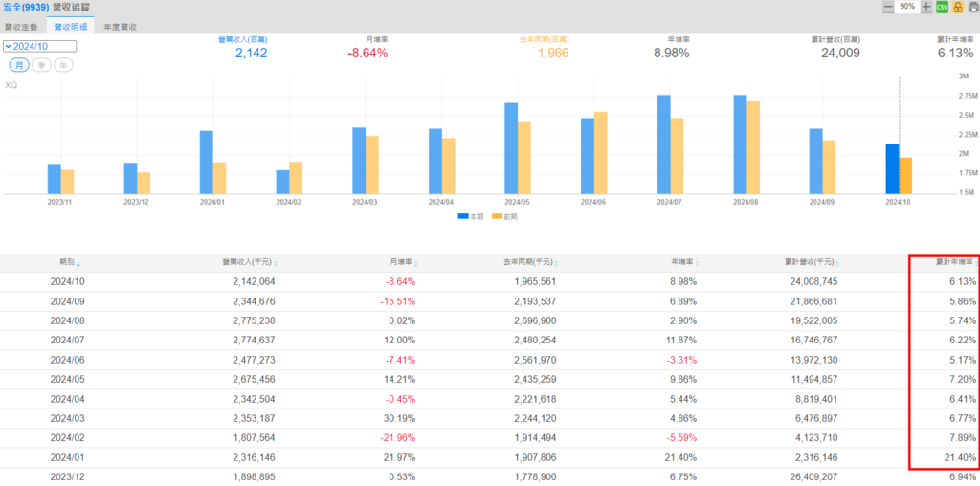
Task: Click the 2024/06 row period cell
Action: click(66, 360)
